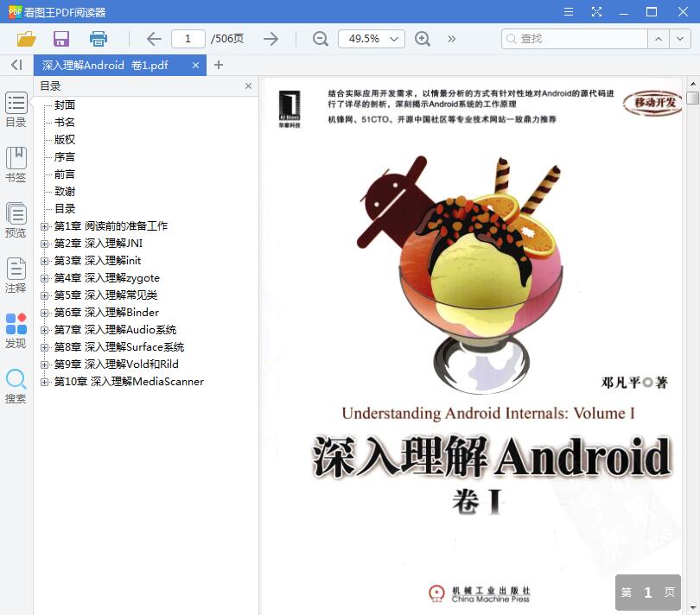Expand 第7章 深入理解Audio系统

click(x=44, y=330)
